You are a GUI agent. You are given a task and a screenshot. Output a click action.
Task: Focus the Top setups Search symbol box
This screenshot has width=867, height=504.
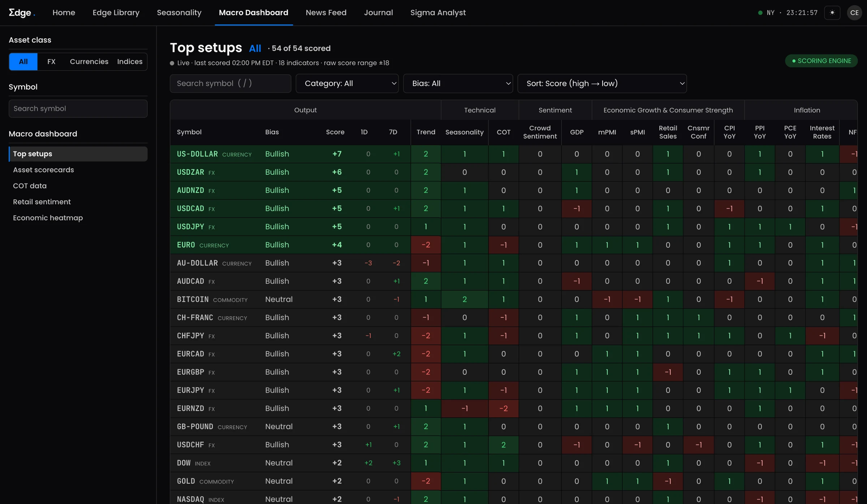[x=230, y=83]
